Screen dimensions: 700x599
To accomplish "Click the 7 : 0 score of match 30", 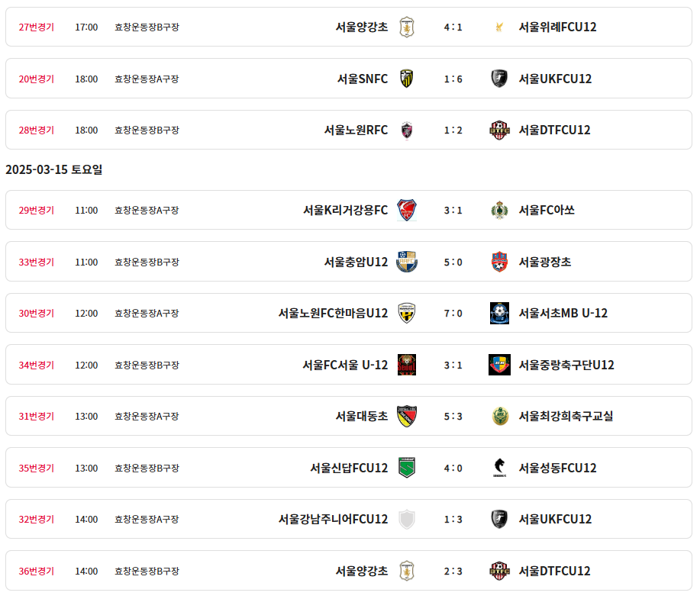I will [453, 313].
